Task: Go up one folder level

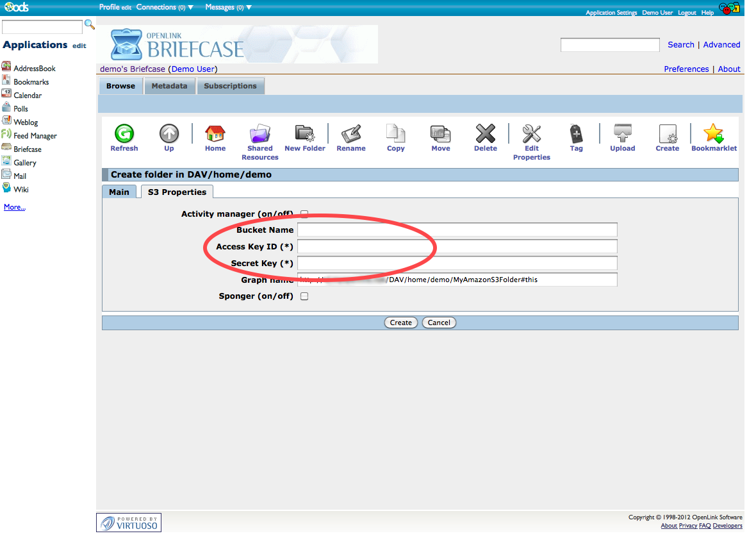Action: click(x=169, y=134)
